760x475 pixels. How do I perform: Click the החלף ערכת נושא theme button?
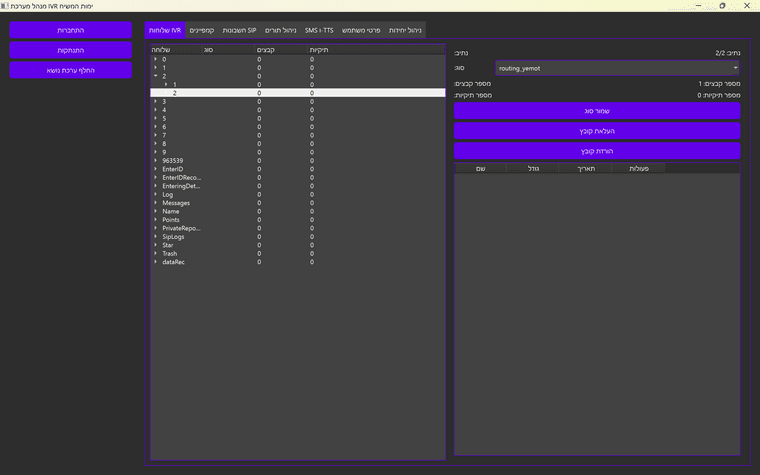pos(71,70)
